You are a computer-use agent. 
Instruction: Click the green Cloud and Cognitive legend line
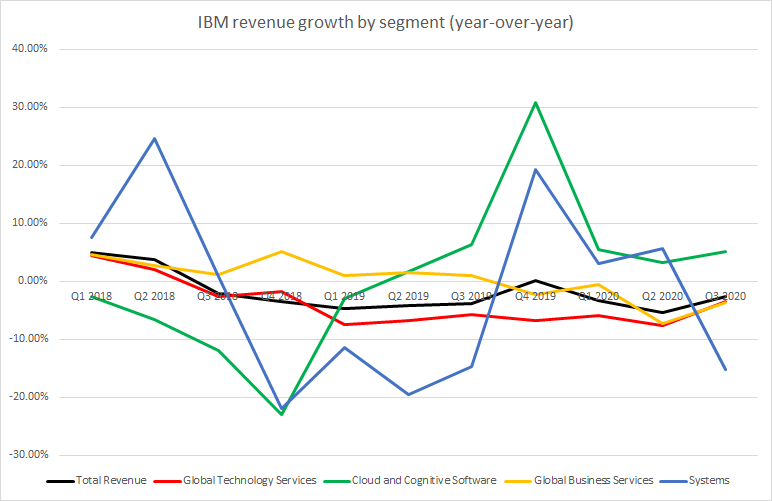point(337,481)
